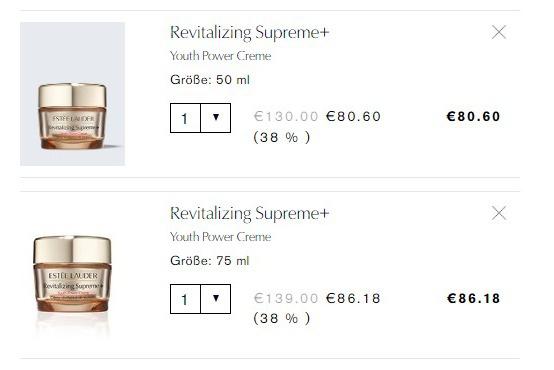The width and height of the screenshot is (554, 370).
Task: Click quantity value 1 of the 75 ml creme
Action: (x=185, y=299)
